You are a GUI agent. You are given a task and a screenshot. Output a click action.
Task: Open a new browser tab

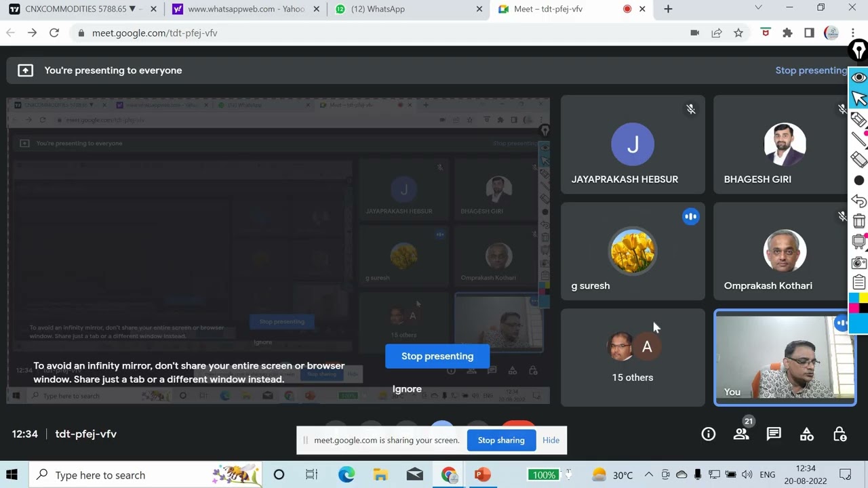click(668, 9)
